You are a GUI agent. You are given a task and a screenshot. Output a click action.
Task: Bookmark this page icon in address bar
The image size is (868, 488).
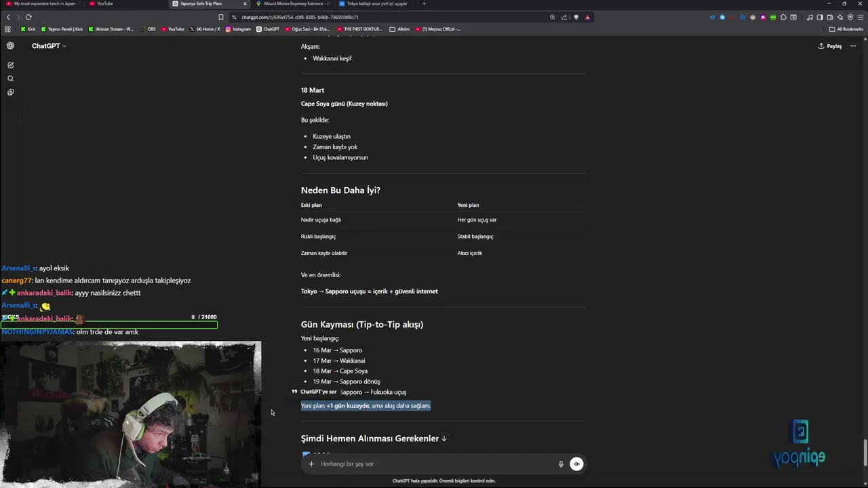pyautogui.click(x=220, y=17)
